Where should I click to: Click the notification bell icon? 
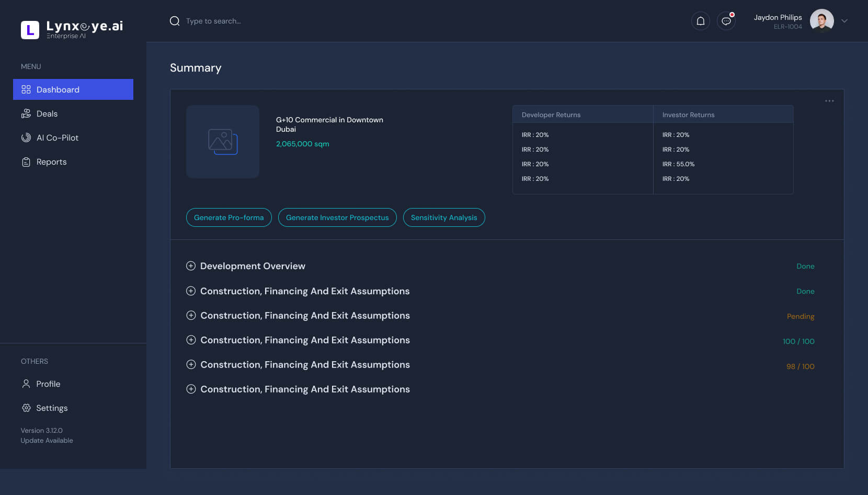[x=700, y=21]
